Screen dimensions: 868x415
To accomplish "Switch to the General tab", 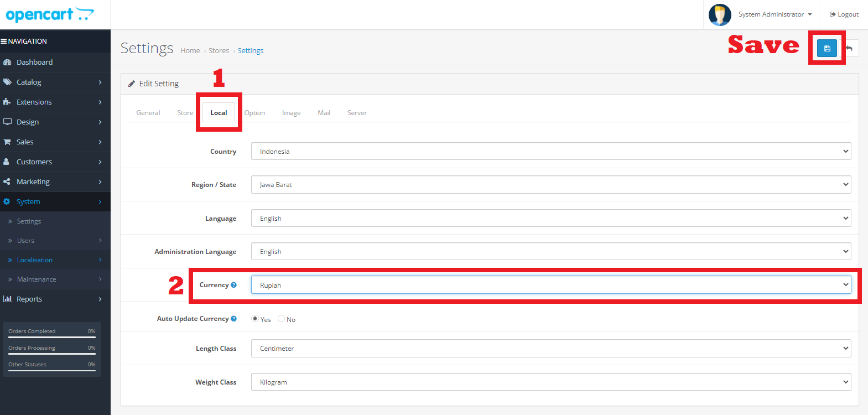I will [x=148, y=112].
